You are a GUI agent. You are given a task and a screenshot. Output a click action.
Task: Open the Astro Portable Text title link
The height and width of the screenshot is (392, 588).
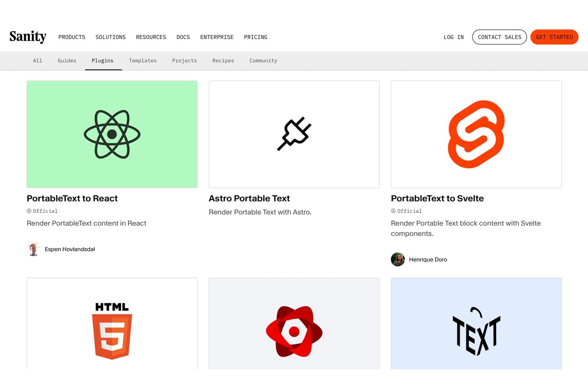coord(249,198)
